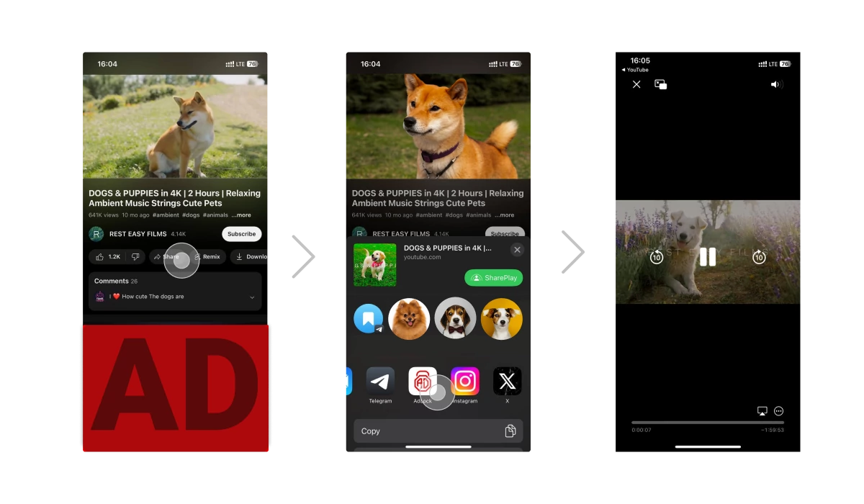This screenshot has height=504, width=864.
Task: Tap the red AD banner
Action: pyautogui.click(x=176, y=388)
